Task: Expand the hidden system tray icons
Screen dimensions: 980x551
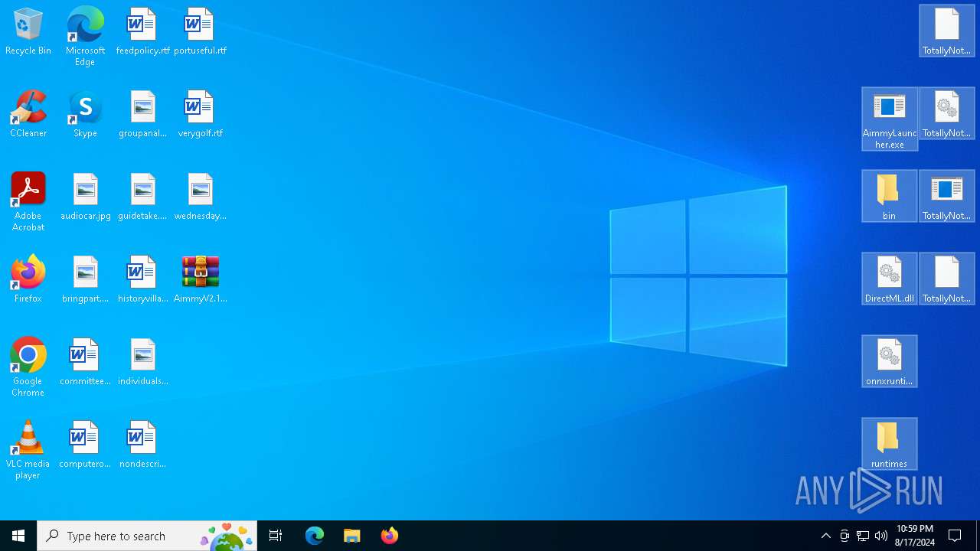Action: point(826,536)
